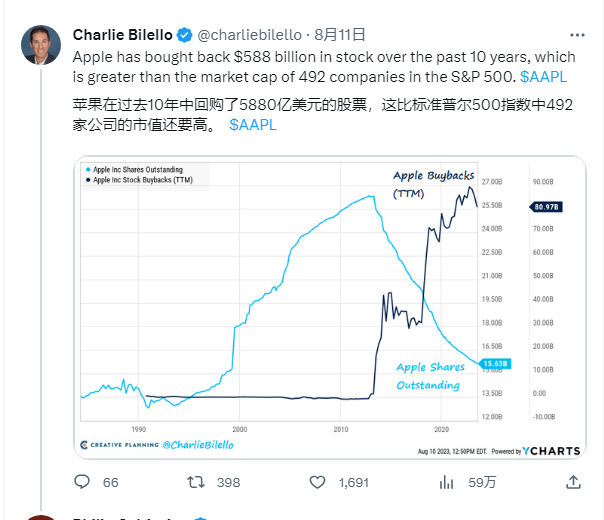Viewport: 604px width, 520px height.
Task: Click the share upload icon
Action: click(573, 482)
